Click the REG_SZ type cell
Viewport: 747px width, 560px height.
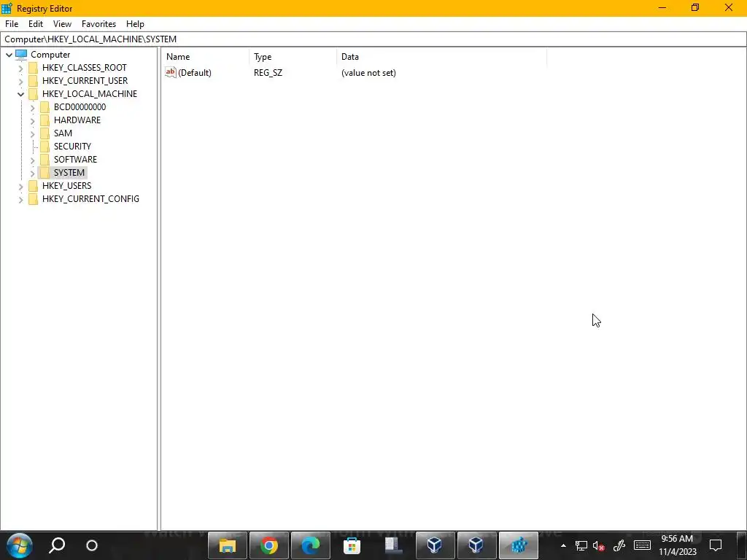[x=268, y=73]
